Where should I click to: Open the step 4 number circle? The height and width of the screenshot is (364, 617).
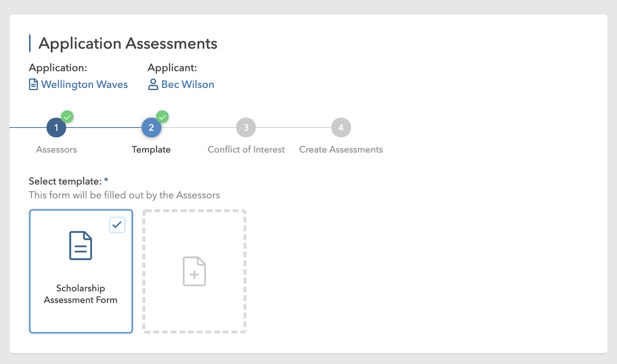341,128
